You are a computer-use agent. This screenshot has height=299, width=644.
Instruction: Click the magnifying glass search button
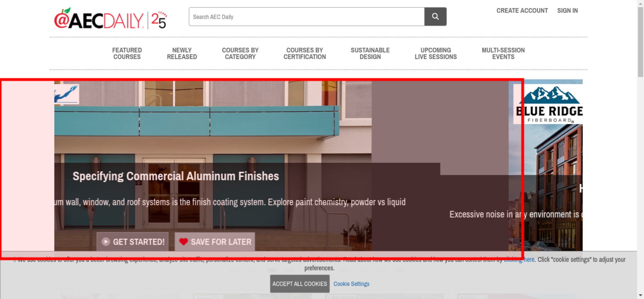point(435,16)
